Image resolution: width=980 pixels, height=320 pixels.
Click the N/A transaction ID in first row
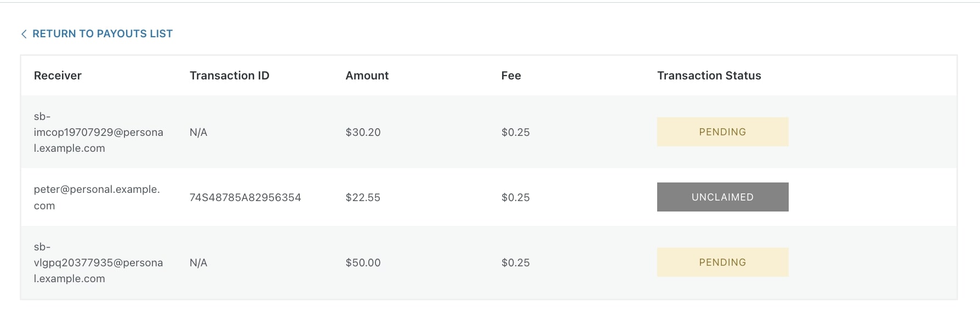tap(198, 132)
